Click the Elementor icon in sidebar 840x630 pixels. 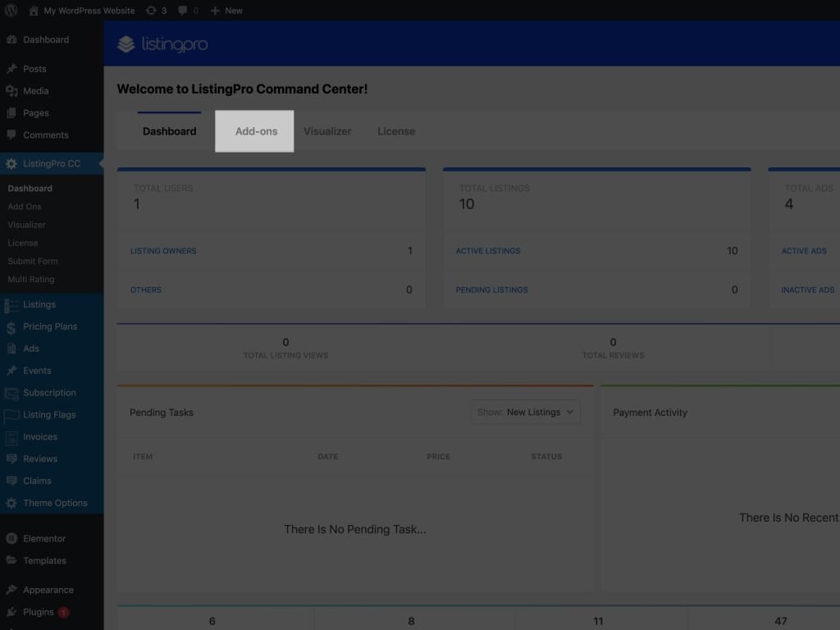pos(11,538)
